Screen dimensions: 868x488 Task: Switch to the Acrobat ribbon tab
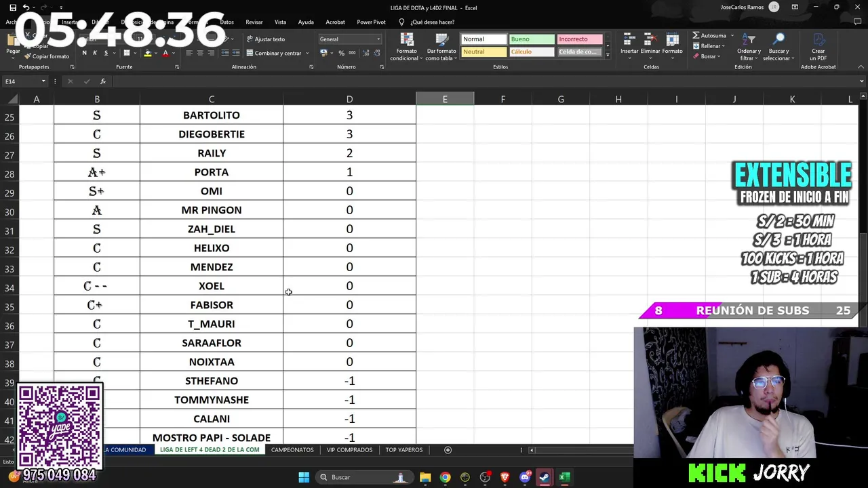pos(335,22)
